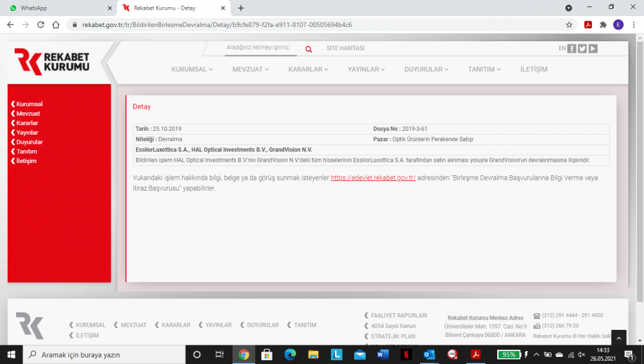This screenshot has width=644, height=364.
Task: Open the SİTE HARİTASI link
Action: [x=345, y=48]
